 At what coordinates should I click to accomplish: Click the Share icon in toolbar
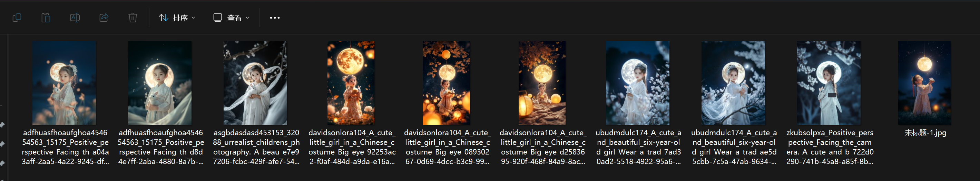[104, 18]
